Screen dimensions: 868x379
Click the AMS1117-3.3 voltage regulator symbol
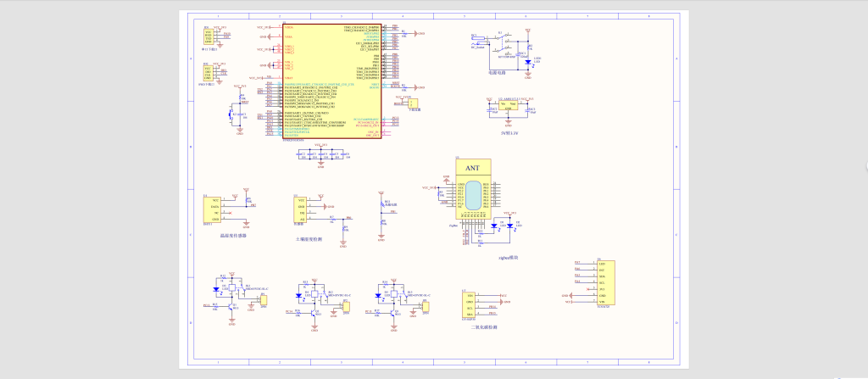(509, 106)
